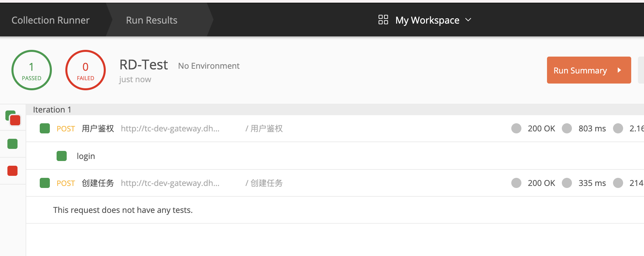The width and height of the screenshot is (644, 256).
Task: Click the / 创建任务 folder path
Action: (264, 183)
